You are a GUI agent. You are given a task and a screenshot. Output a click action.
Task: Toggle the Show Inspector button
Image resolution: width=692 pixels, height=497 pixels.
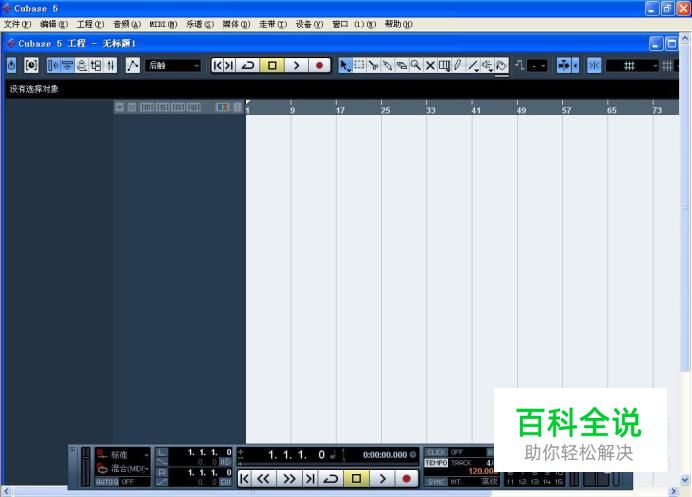tap(53, 65)
